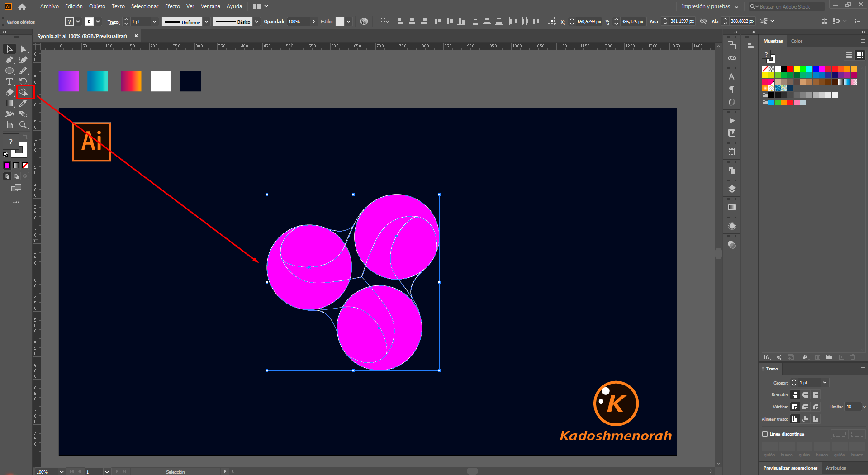This screenshot has width=868, height=475.
Task: Click vertical align top button
Action: 437,21
